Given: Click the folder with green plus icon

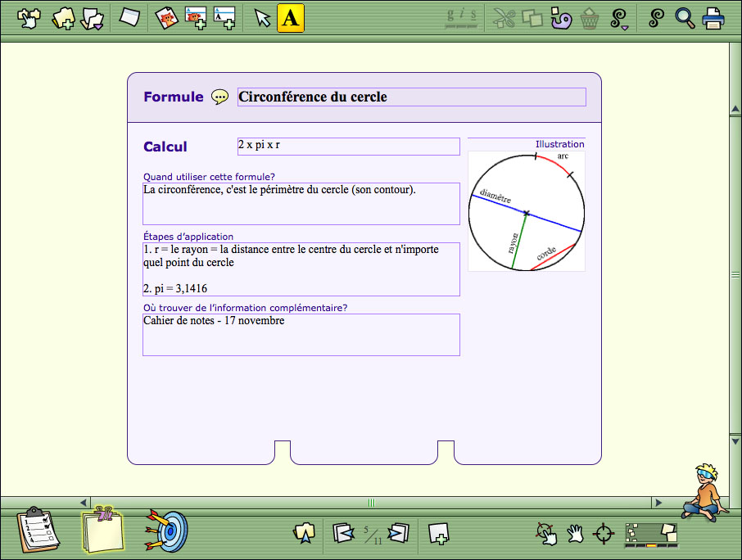Looking at the screenshot, I should click(x=63, y=19).
